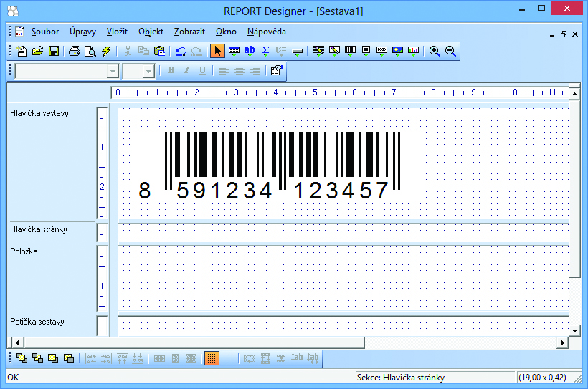Click the vertical scroll down arrow
This screenshot has height=389, width=588.
574,330
